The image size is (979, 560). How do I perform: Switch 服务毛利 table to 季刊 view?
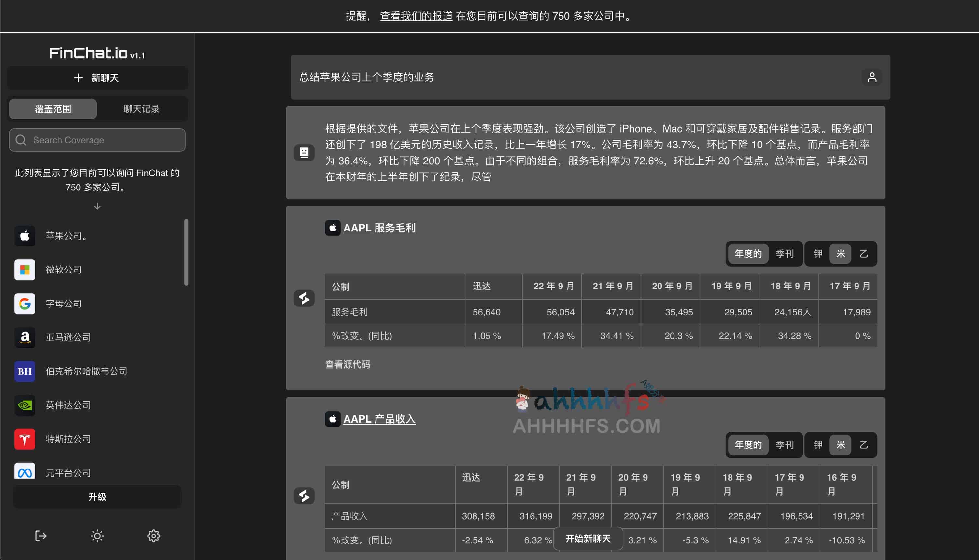pyautogui.click(x=785, y=254)
